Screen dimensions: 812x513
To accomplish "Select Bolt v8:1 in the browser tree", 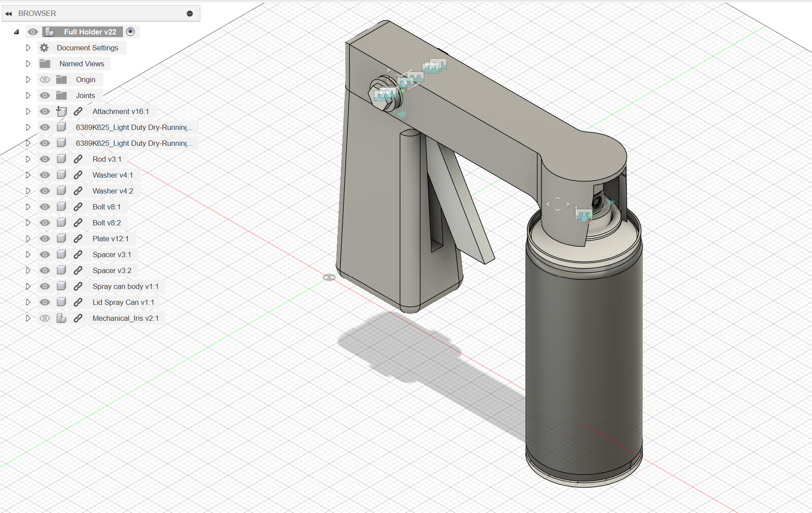I will coord(107,207).
